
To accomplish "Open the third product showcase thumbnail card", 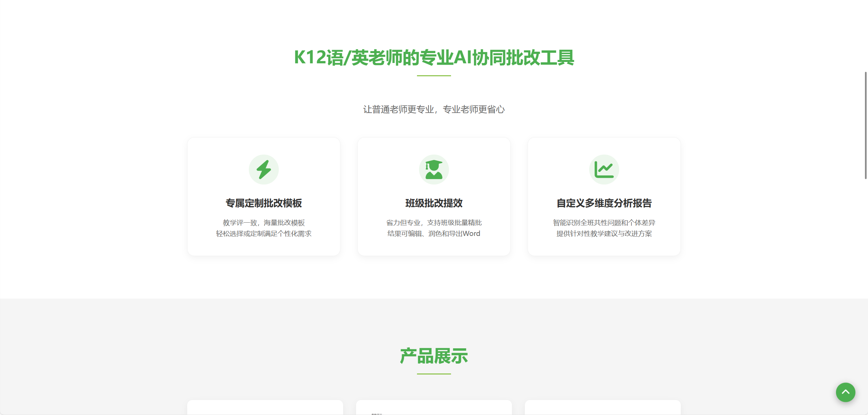I will (x=603, y=408).
